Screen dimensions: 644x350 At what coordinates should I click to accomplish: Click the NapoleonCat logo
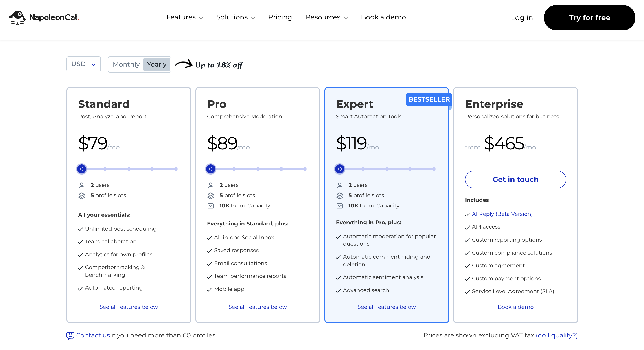point(44,17)
